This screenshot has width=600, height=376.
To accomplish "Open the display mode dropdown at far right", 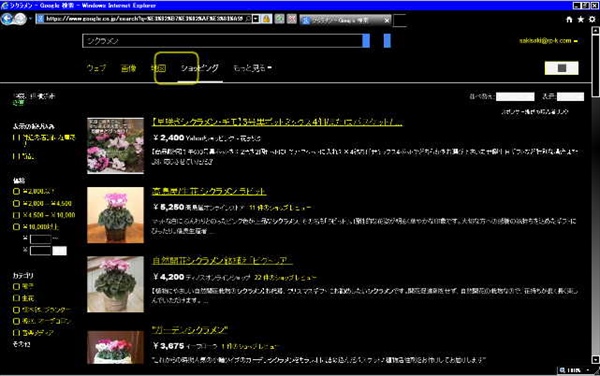I will tap(570, 96).
